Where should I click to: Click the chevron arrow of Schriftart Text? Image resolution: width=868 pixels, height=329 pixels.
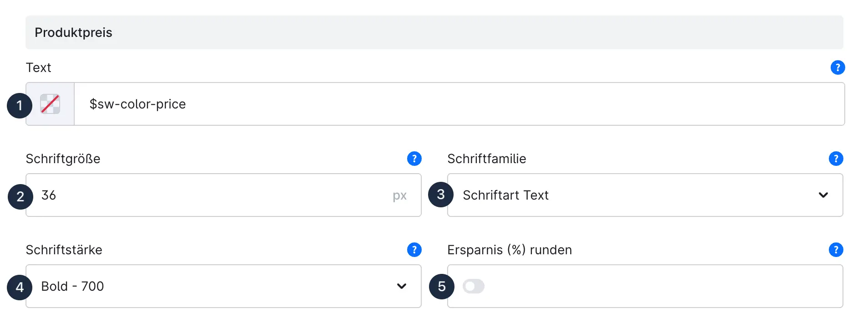click(823, 195)
